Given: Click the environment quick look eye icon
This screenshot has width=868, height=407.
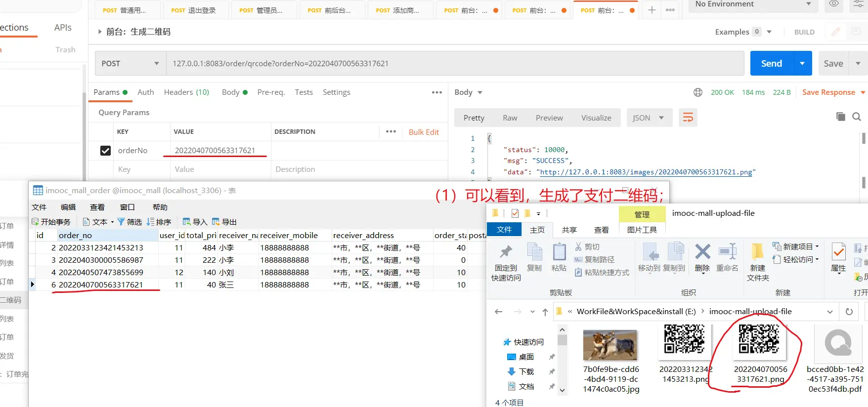Looking at the screenshot, I should [834, 4].
